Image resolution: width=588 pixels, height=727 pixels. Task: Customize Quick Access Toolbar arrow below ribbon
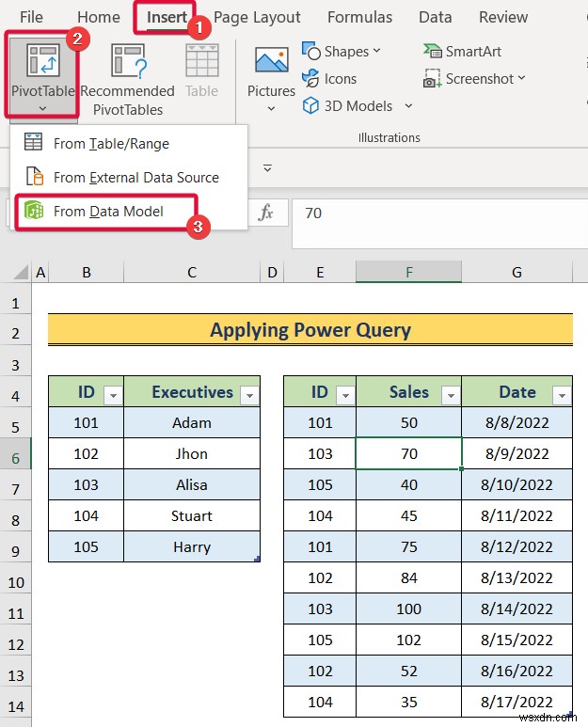tap(267, 167)
